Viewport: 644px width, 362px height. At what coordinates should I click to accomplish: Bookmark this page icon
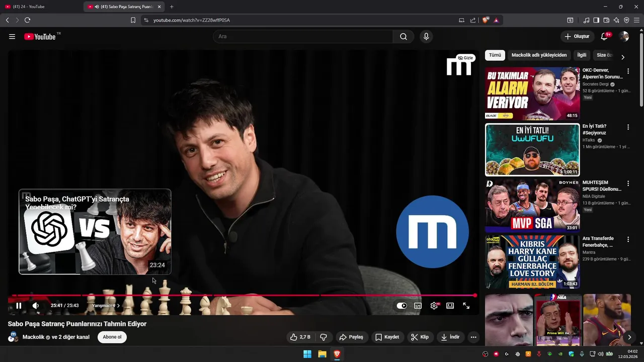tap(133, 20)
